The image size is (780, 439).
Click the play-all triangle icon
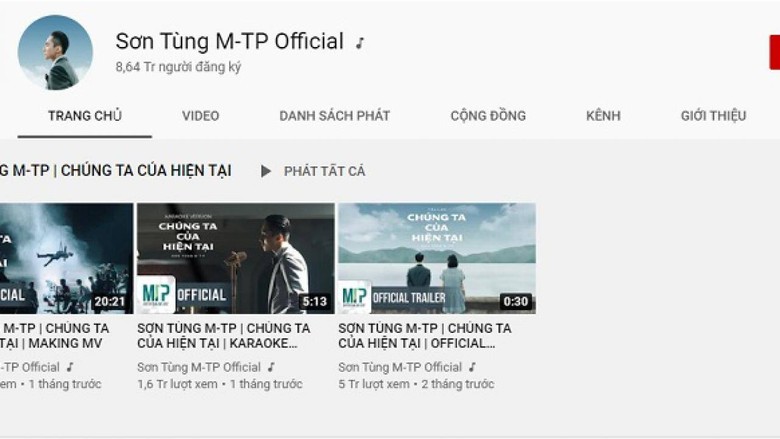(x=266, y=171)
